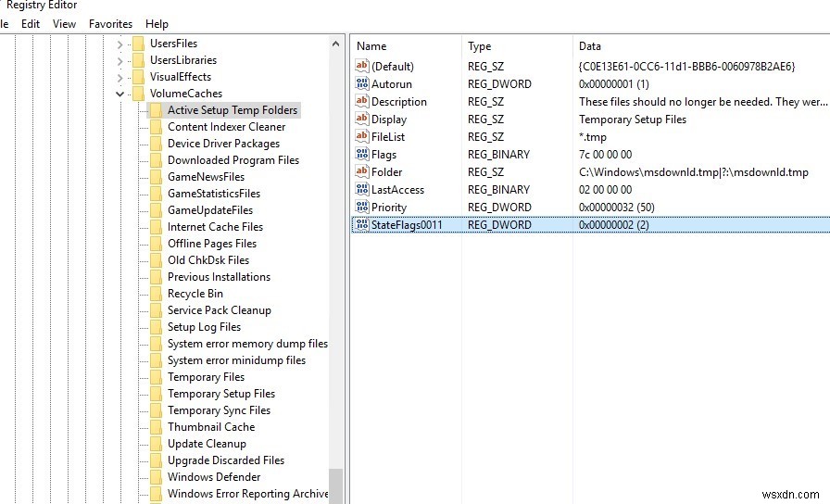Image resolution: width=830 pixels, height=504 pixels.
Task: Click the Content Indexer Cleaner folder icon
Action: [156, 127]
